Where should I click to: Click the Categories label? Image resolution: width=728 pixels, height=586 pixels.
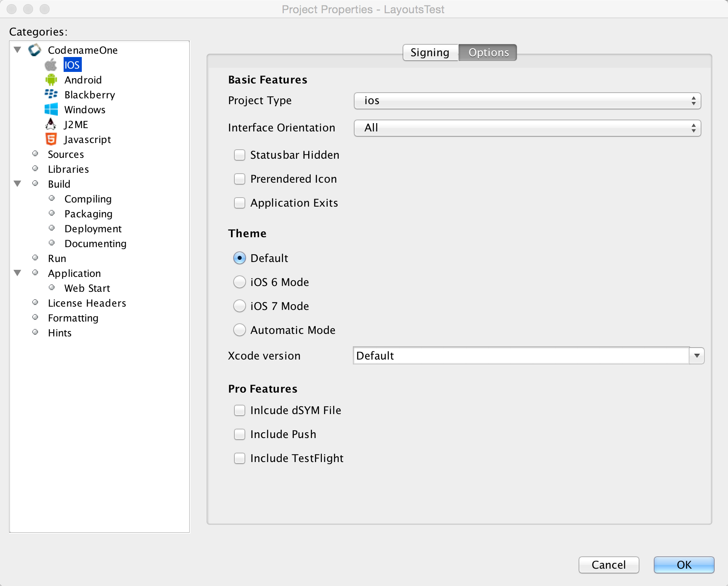point(38,32)
